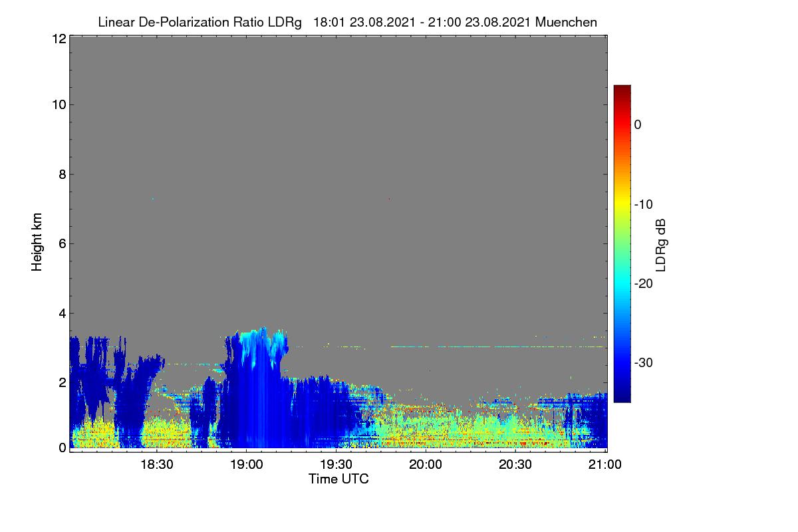Click the yellow -10 dB colorbar region
This screenshot has height=532, width=798.
[622, 204]
